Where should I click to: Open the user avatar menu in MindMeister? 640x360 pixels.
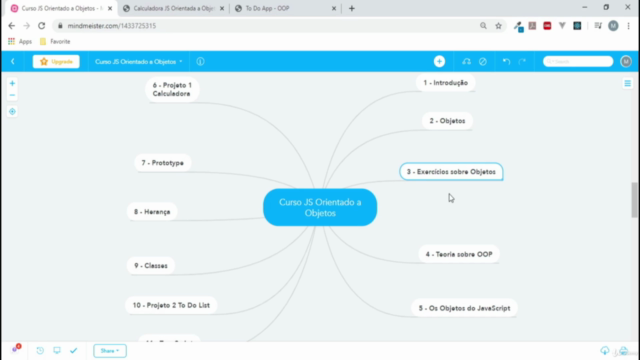(626, 61)
